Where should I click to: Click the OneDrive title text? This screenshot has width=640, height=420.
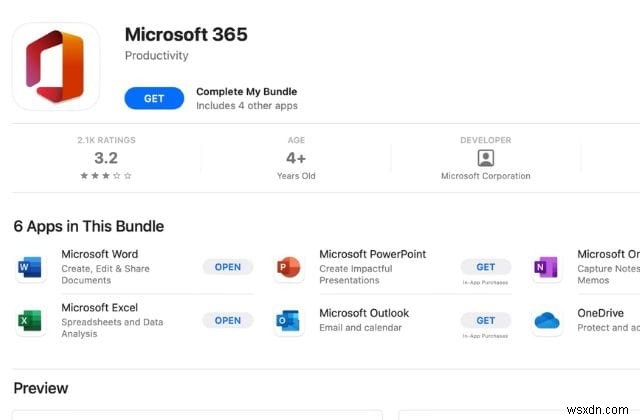600,313
